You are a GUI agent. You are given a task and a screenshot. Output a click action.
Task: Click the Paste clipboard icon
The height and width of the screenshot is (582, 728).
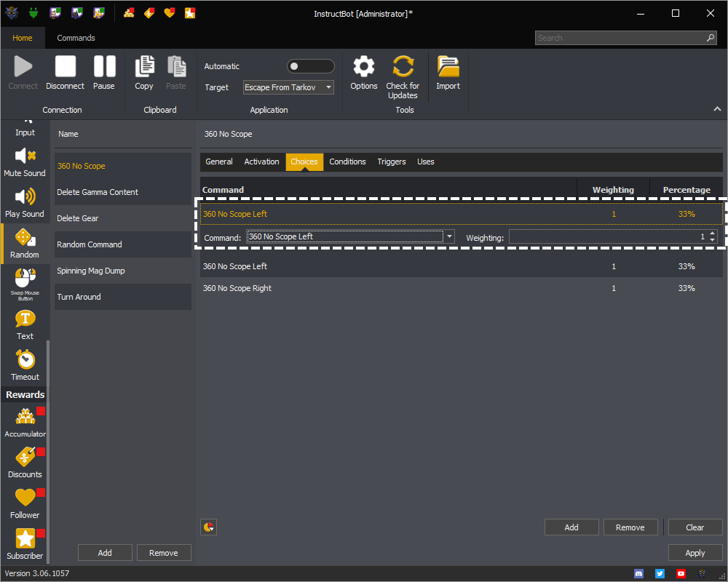176,66
